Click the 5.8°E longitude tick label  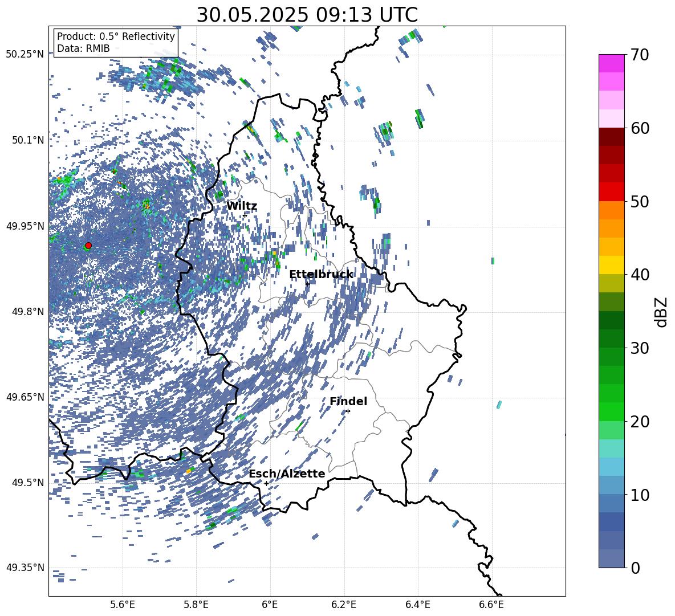(x=196, y=605)
